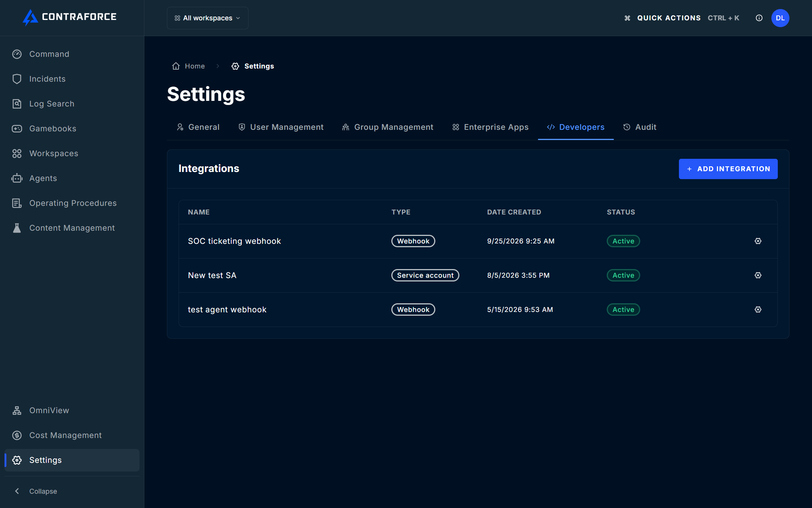This screenshot has height=508, width=812.
Task: Click the date 9/25/2026 9:25 AM
Action: 521,241
